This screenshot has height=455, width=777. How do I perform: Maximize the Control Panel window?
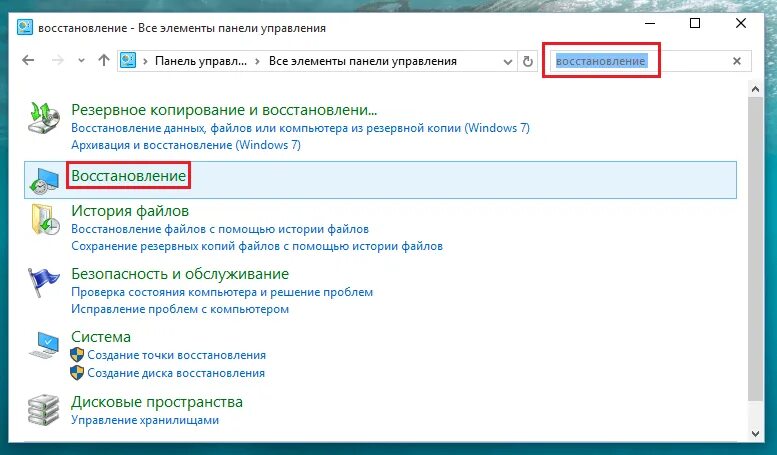tap(695, 23)
